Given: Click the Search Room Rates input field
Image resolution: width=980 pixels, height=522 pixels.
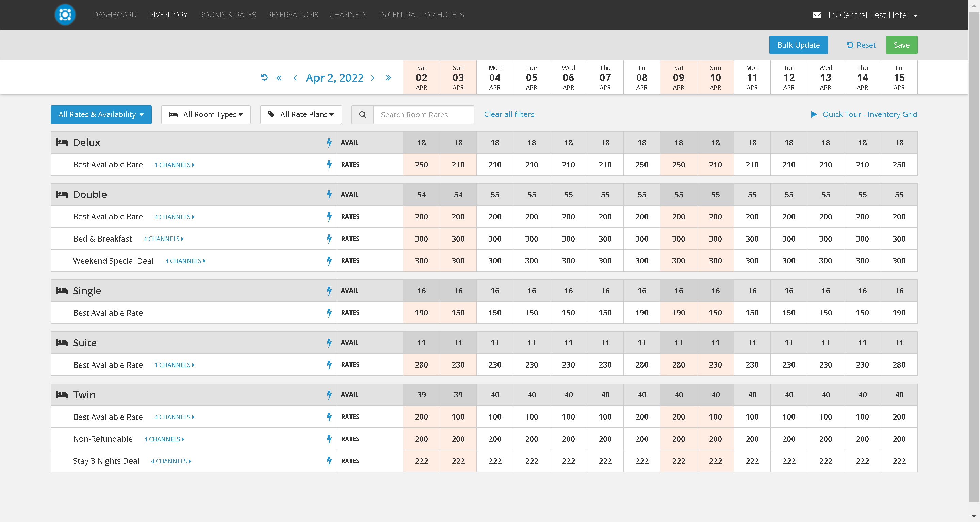Looking at the screenshot, I should point(423,115).
